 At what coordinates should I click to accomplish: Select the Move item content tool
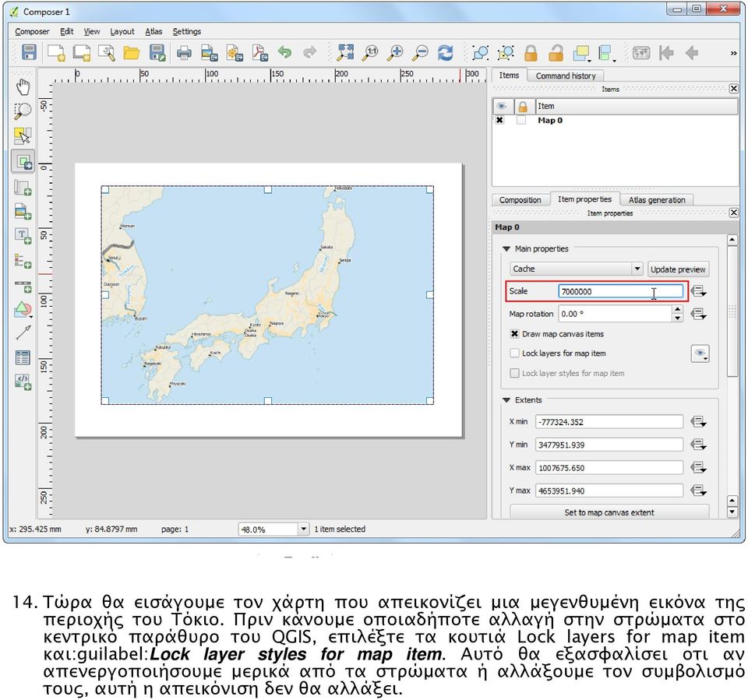23,162
